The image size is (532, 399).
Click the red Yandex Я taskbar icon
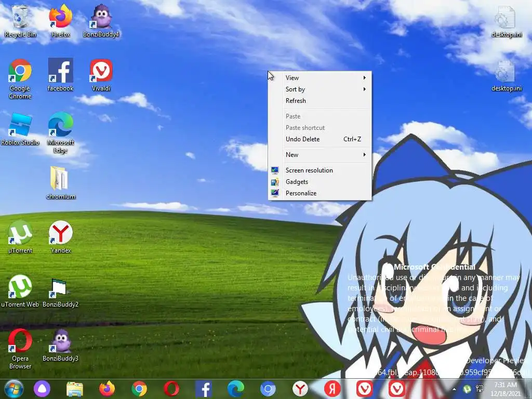point(332,389)
